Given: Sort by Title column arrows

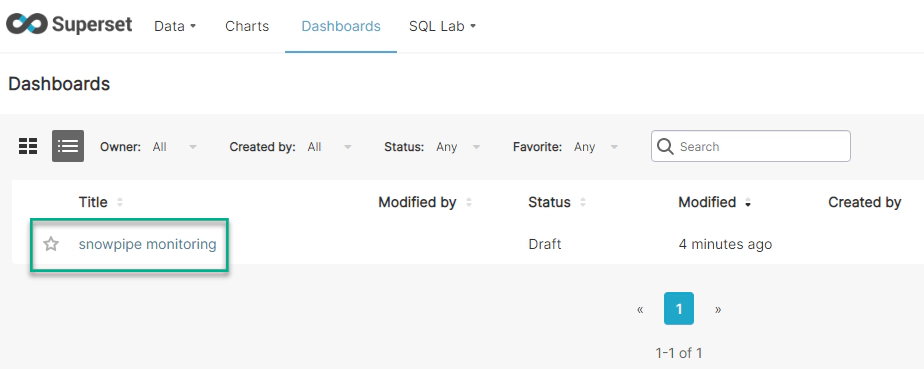Looking at the screenshot, I should (120, 202).
